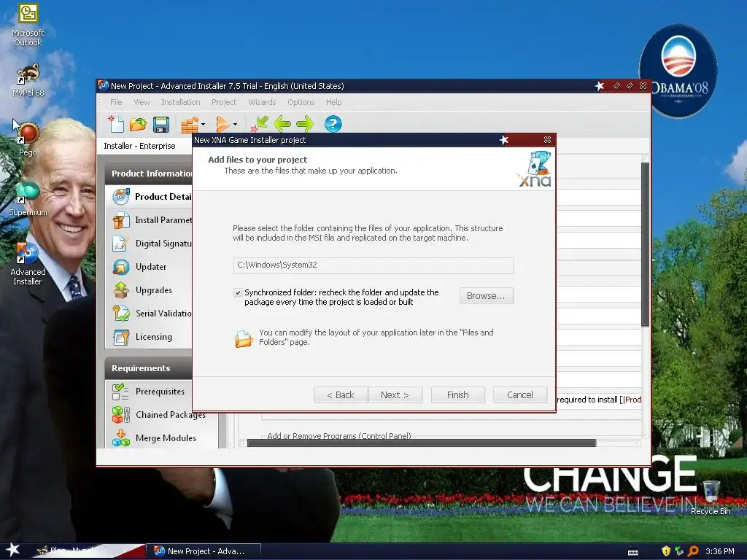Open MyPal 68 desktop icon
Image resolution: width=747 pixels, height=560 pixels.
tap(28, 80)
